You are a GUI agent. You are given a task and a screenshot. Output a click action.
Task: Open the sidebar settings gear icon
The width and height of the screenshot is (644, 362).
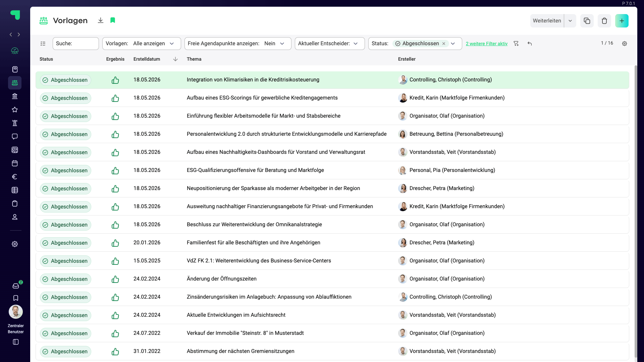coord(15,244)
